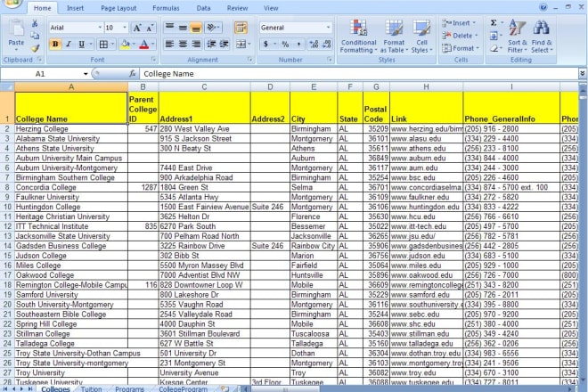Open the Name Box dropdown arrow

tap(86, 74)
